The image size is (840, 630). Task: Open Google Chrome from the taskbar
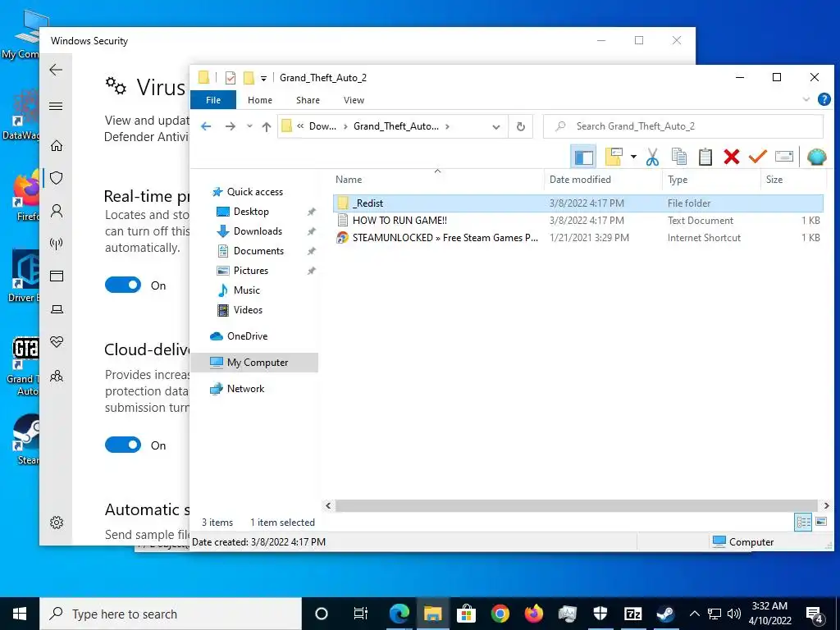tap(500, 614)
